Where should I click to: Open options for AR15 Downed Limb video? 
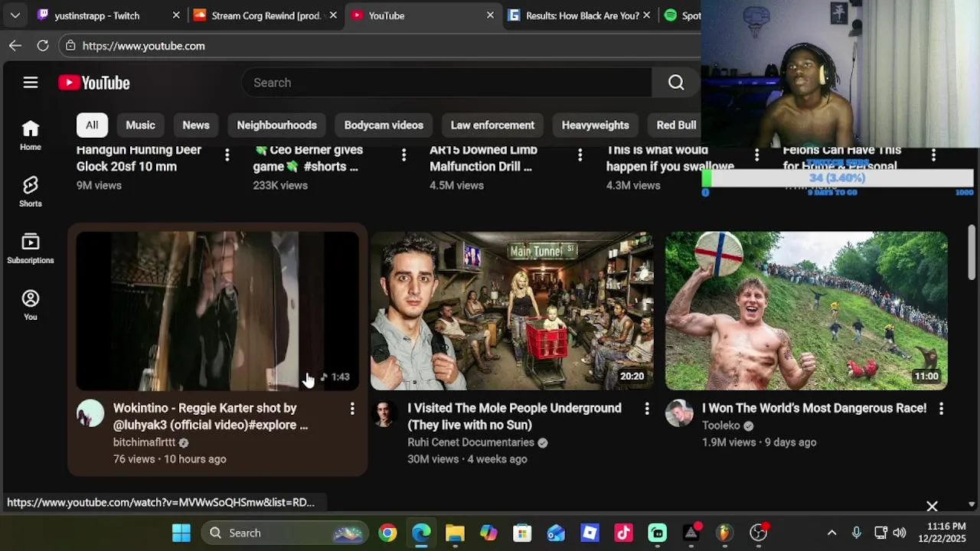click(x=580, y=155)
